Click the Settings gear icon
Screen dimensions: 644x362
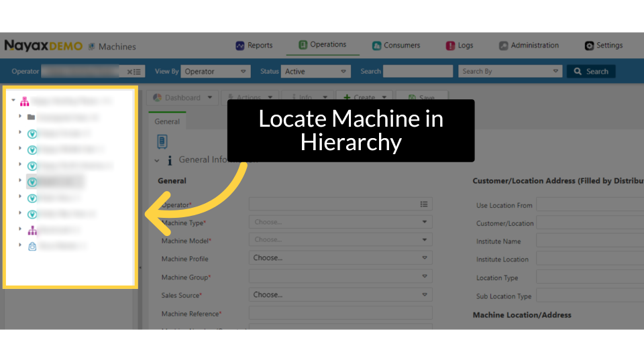point(589,46)
